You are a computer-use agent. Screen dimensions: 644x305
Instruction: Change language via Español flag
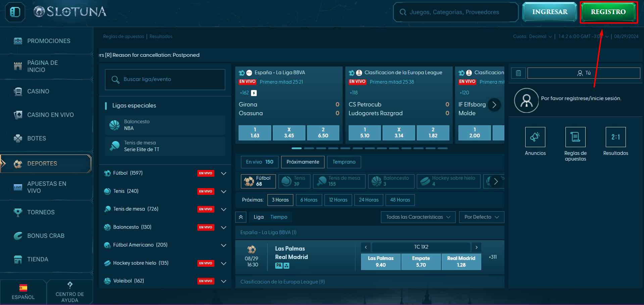[23, 292]
